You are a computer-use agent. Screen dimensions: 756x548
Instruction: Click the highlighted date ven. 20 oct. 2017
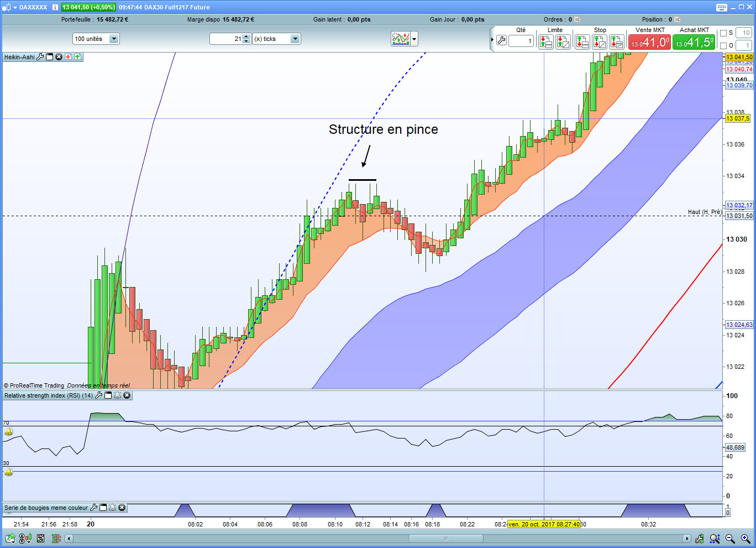(x=544, y=524)
